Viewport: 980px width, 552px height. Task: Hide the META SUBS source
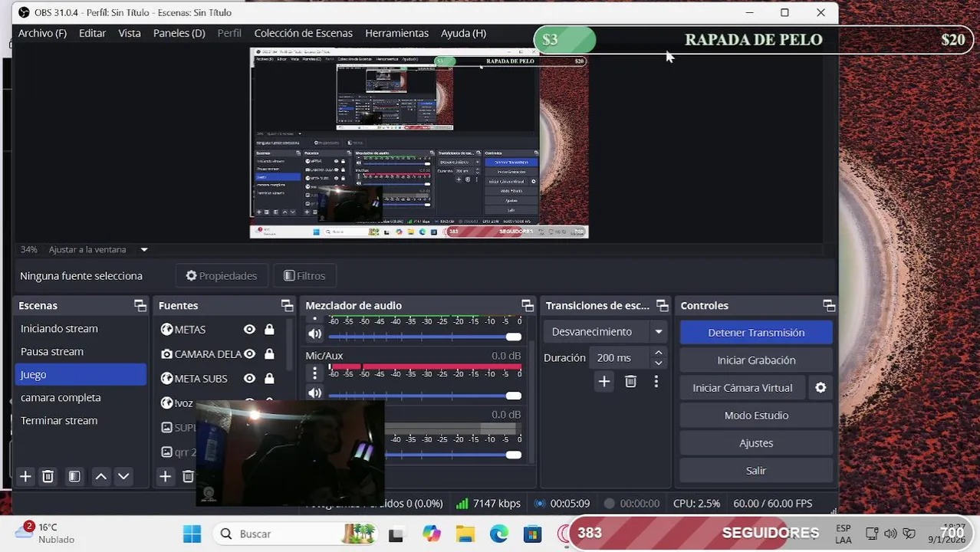coord(249,378)
